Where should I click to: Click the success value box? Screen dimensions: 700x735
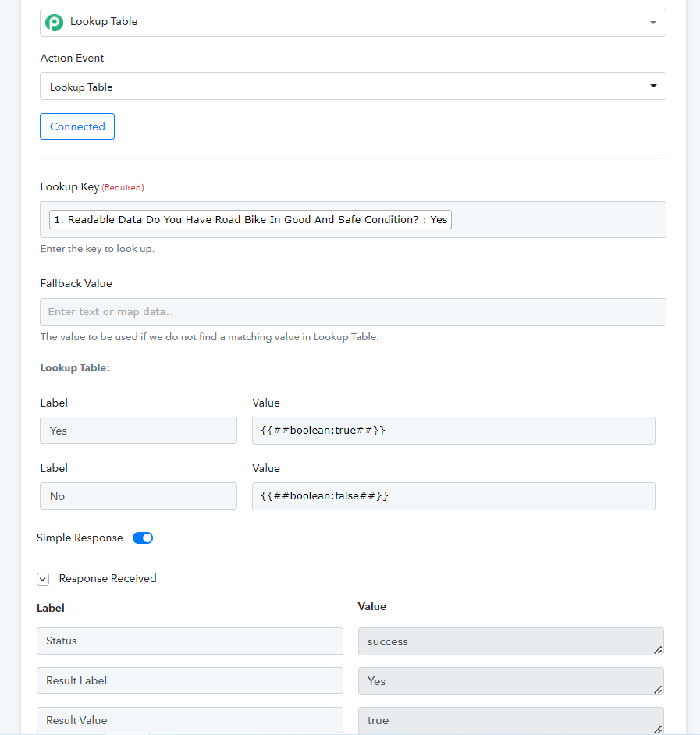coord(510,641)
